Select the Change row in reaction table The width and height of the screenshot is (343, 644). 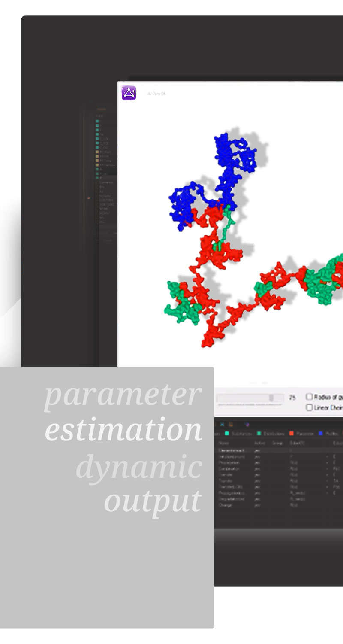(225, 505)
